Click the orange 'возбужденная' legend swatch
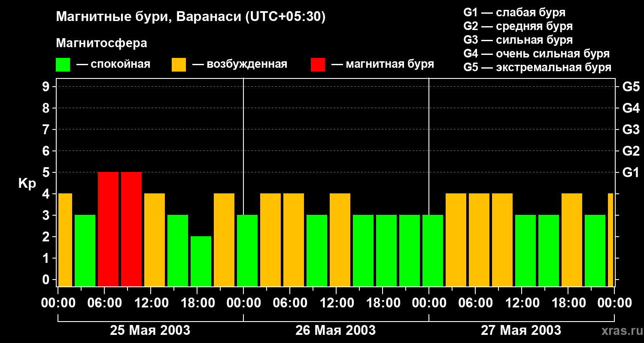The width and height of the screenshot is (644, 343). click(179, 65)
